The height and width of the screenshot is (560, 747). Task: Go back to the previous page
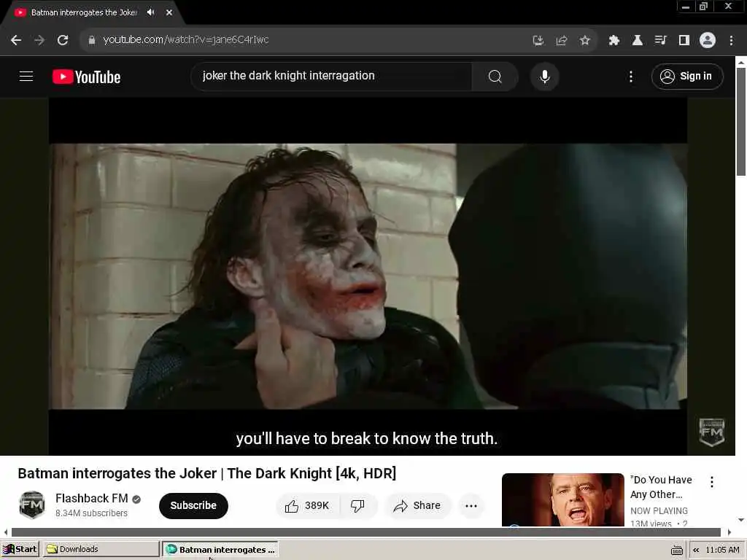click(16, 41)
